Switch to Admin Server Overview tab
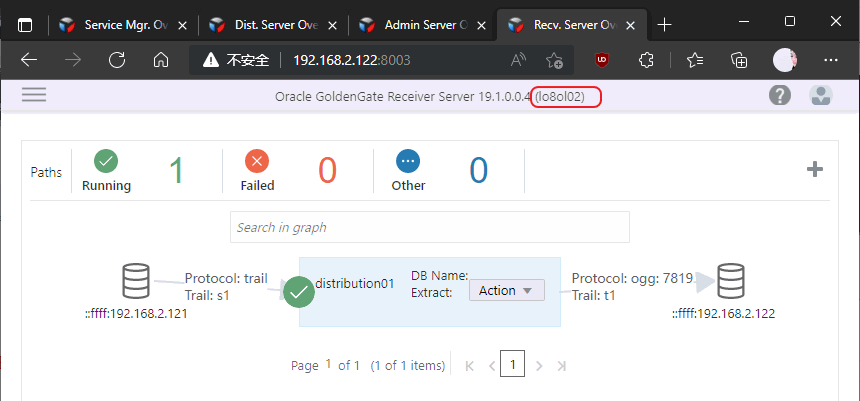Viewport: 860px width, 401px height. [x=423, y=25]
